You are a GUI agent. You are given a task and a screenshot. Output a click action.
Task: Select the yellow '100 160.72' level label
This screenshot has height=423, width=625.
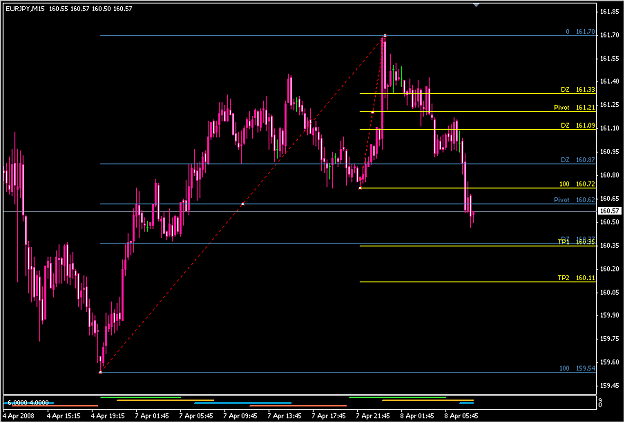578,184
